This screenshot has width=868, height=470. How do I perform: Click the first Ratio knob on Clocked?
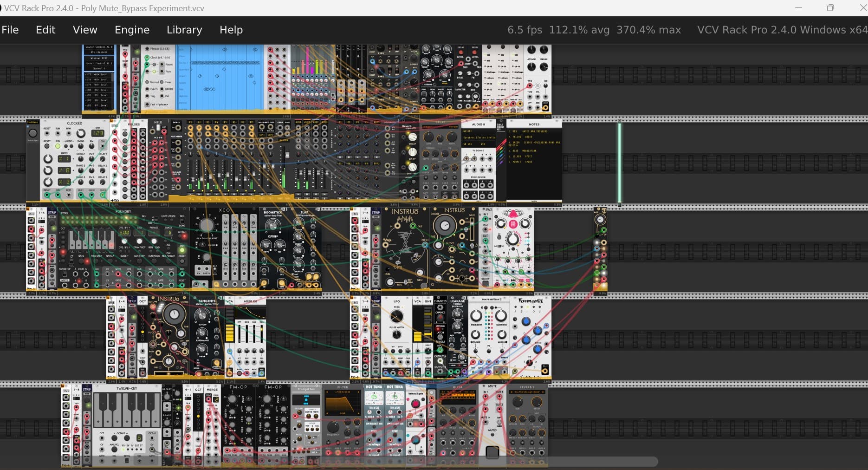(48, 159)
